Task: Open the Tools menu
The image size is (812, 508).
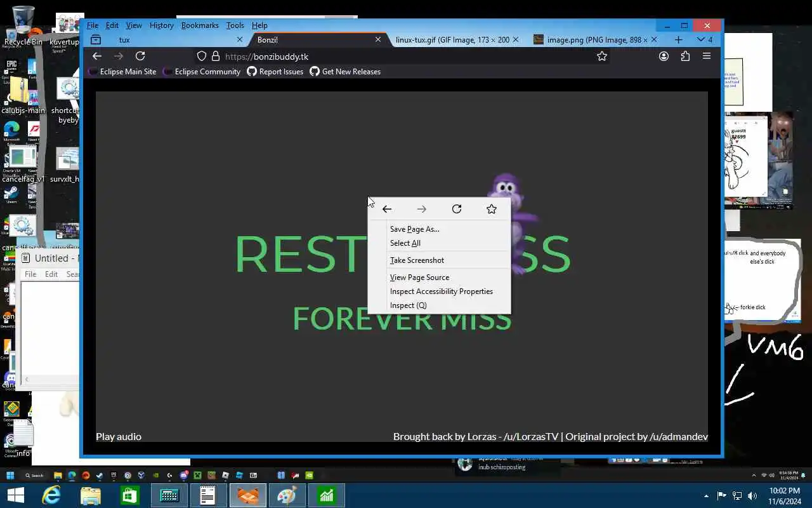Action: (x=235, y=25)
